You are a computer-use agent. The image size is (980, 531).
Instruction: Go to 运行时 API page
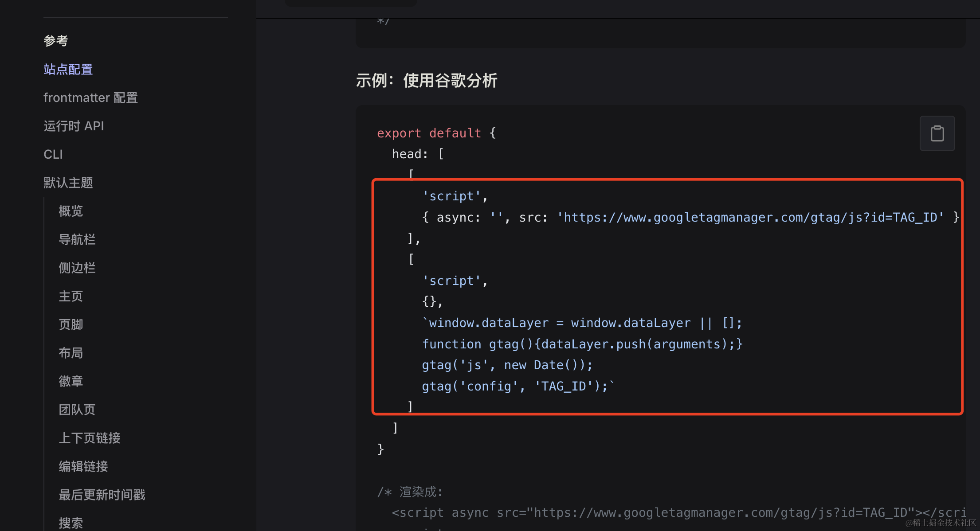tap(74, 126)
